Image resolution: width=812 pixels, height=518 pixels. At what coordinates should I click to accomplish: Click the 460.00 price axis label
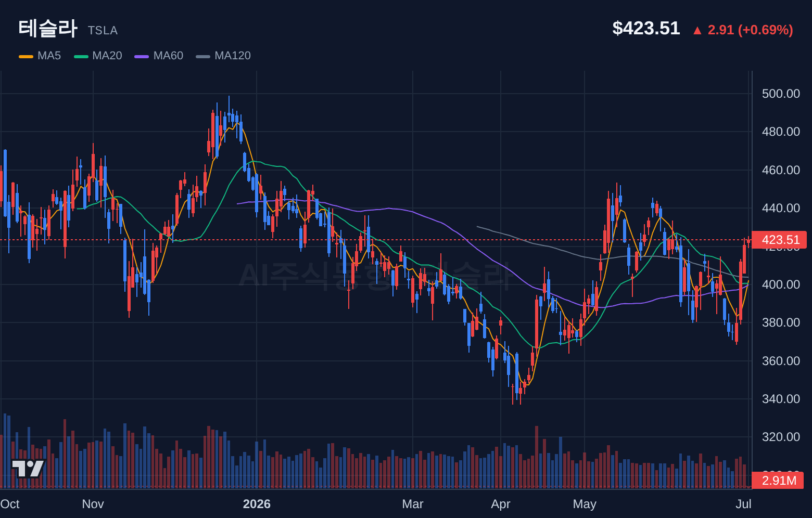pyautogui.click(x=781, y=170)
